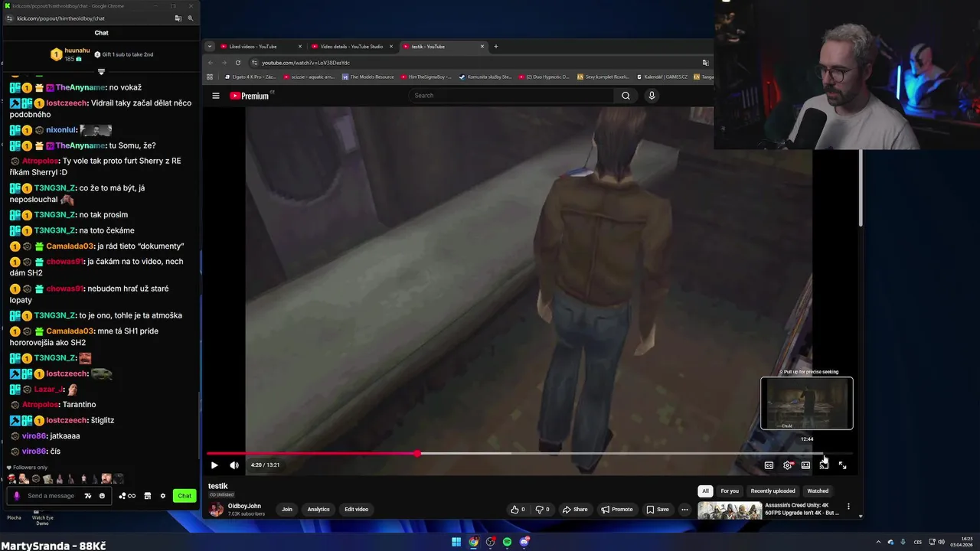The height and width of the screenshot is (551, 980).
Task: Open Chrome from Windows taskbar
Action: [473, 542]
